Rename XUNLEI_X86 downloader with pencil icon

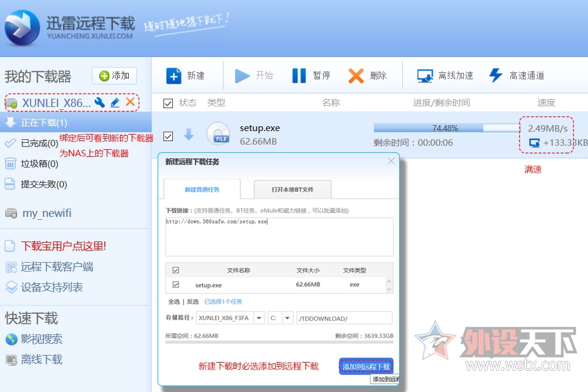115,102
